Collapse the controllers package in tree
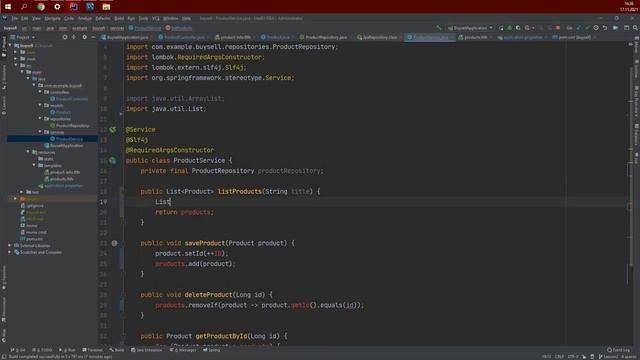This screenshot has height=360, width=640. click(40, 92)
